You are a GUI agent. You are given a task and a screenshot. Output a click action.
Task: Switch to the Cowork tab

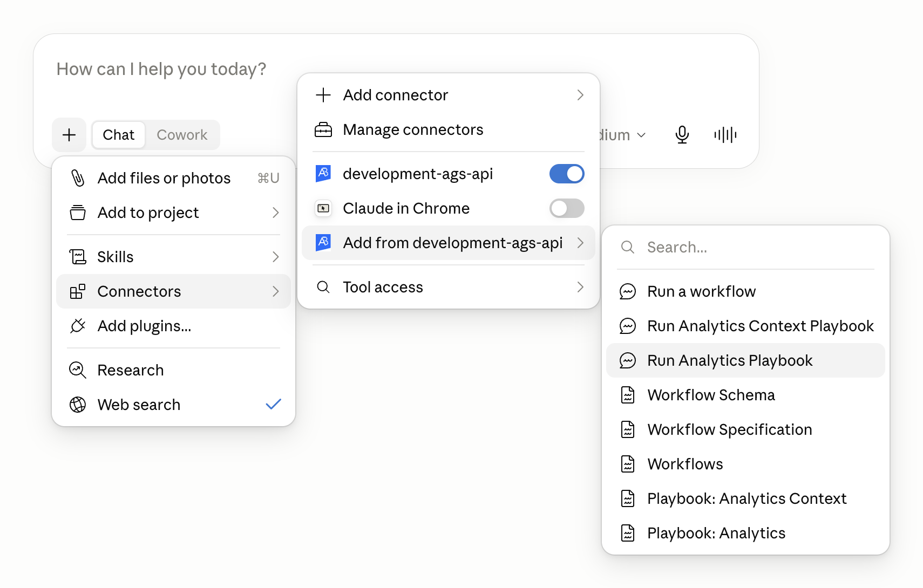(182, 135)
